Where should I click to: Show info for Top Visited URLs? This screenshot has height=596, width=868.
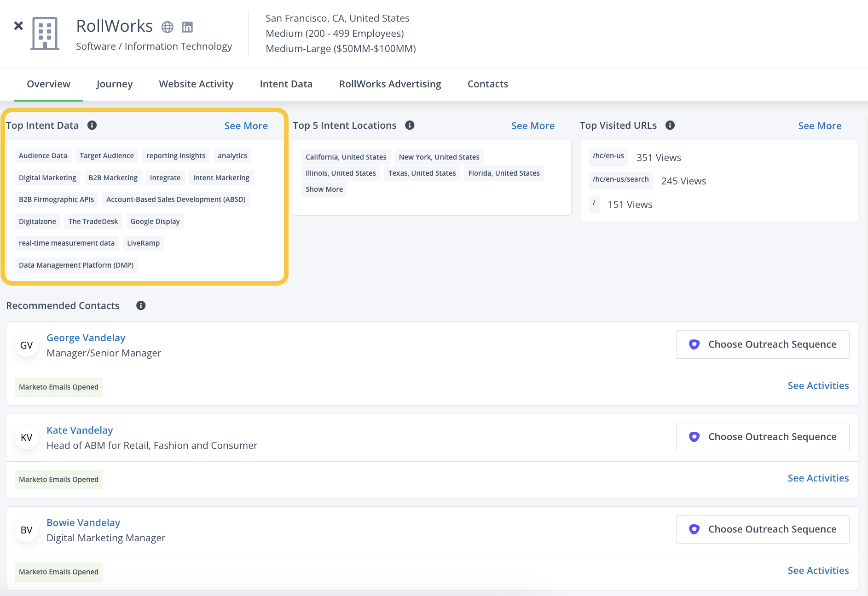click(670, 125)
